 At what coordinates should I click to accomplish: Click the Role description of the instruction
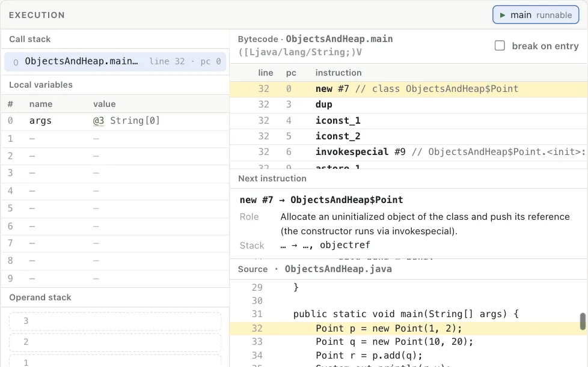pyautogui.click(x=425, y=223)
